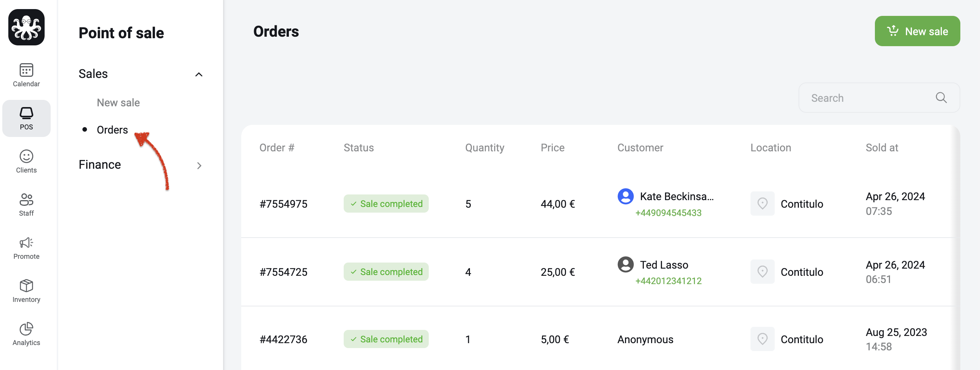980x370 pixels.
Task: Focus the Search input field
Action: (x=879, y=98)
